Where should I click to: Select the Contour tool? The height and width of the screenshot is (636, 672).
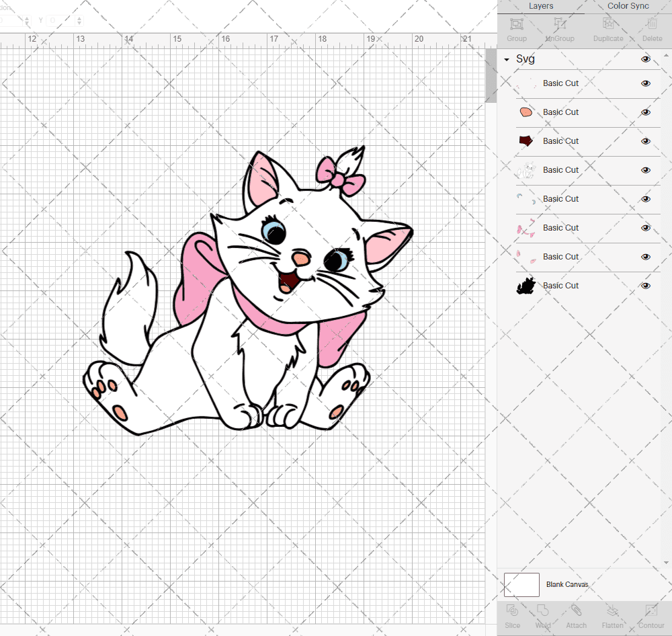coord(651,610)
